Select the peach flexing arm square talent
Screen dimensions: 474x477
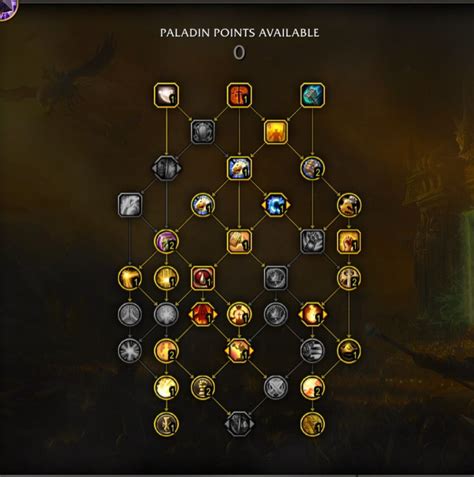[x=239, y=241]
